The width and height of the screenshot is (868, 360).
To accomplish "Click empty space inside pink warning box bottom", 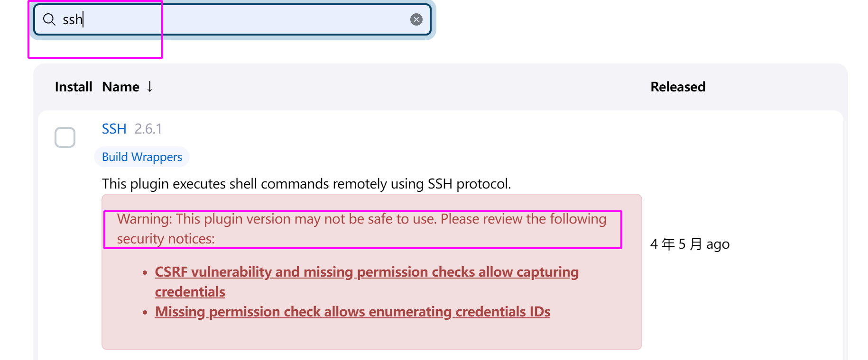I will tap(371, 335).
